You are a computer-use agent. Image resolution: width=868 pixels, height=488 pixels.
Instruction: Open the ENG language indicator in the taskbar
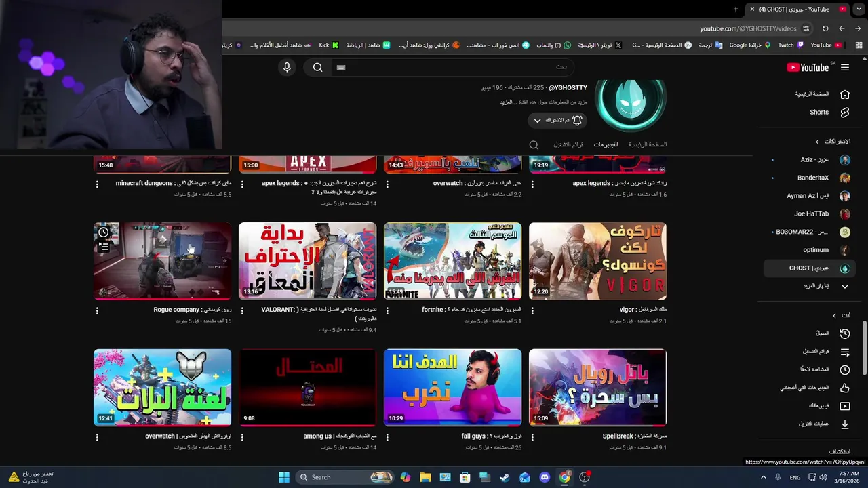(x=795, y=477)
